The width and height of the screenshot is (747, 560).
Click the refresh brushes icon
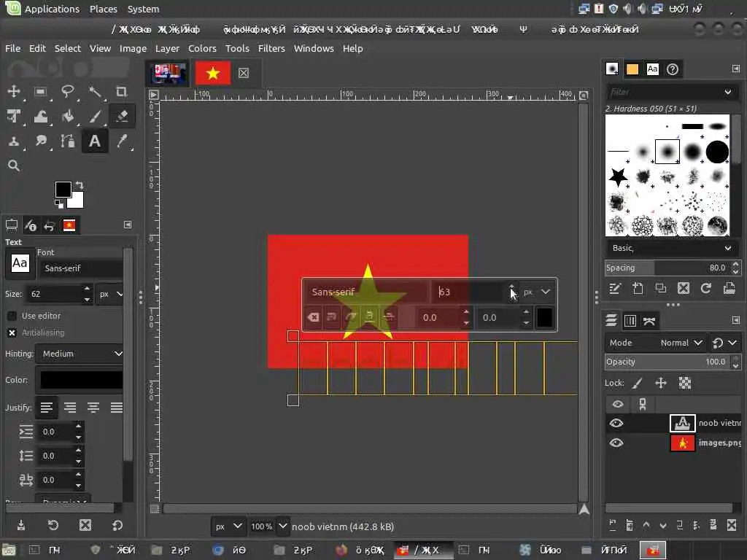706,288
